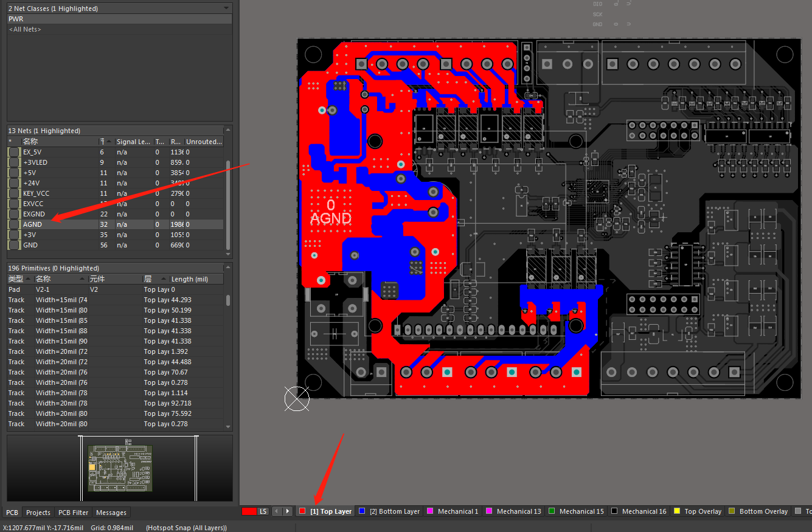Click the Unrouted... column header

point(204,142)
